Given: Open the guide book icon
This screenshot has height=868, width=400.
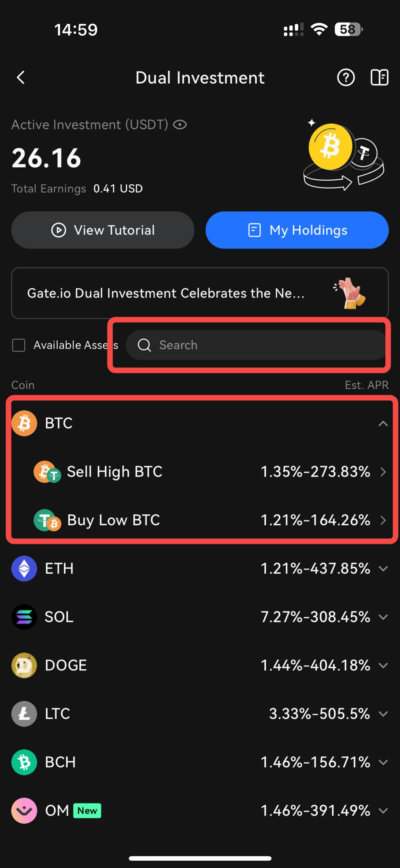Looking at the screenshot, I should (x=379, y=78).
